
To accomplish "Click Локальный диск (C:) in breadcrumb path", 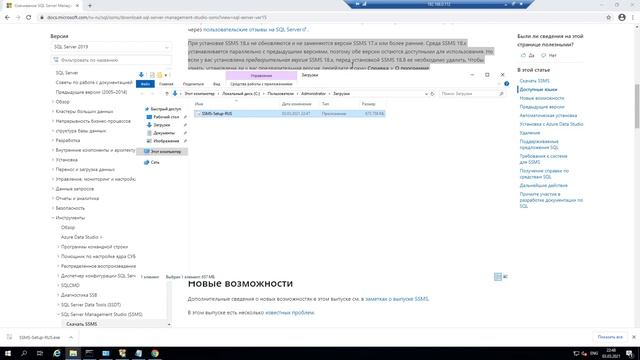I will click(x=241, y=93).
